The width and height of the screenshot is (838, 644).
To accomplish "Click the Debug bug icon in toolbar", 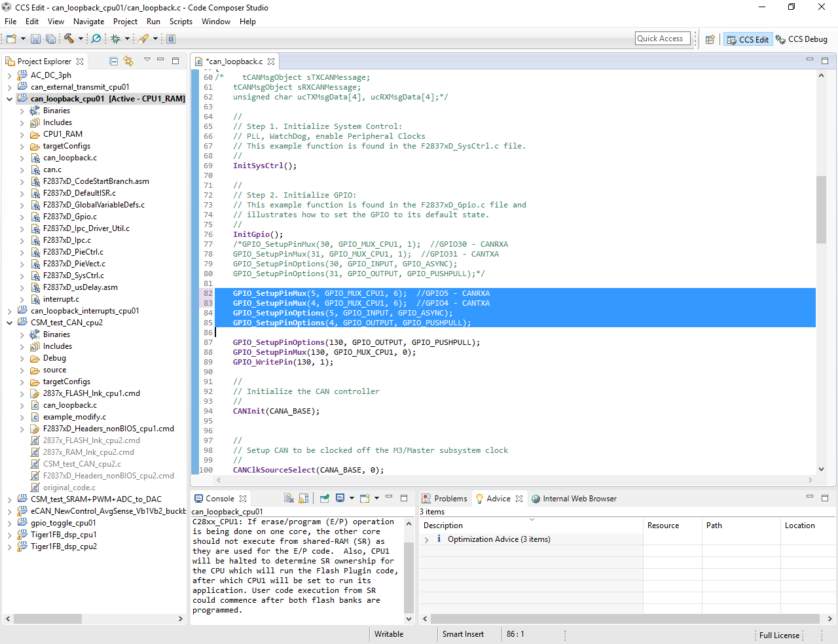I will (x=116, y=39).
